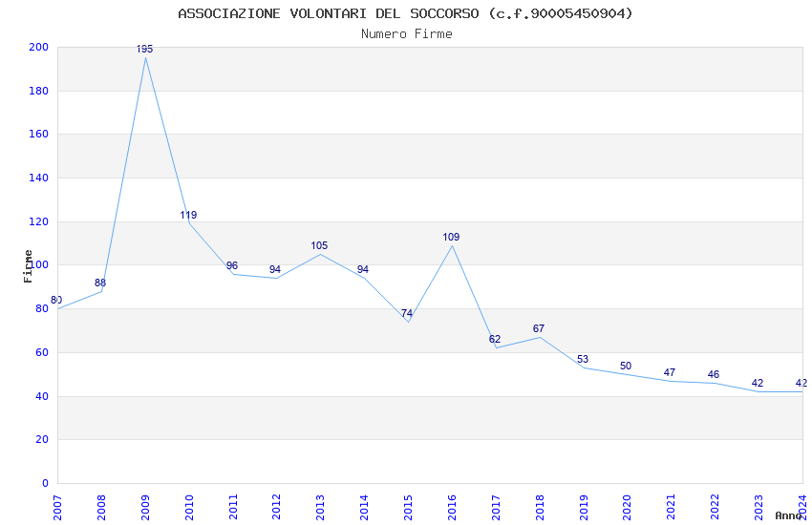Click the y-axis tick label 140
The image size is (812, 525).
pos(39,178)
